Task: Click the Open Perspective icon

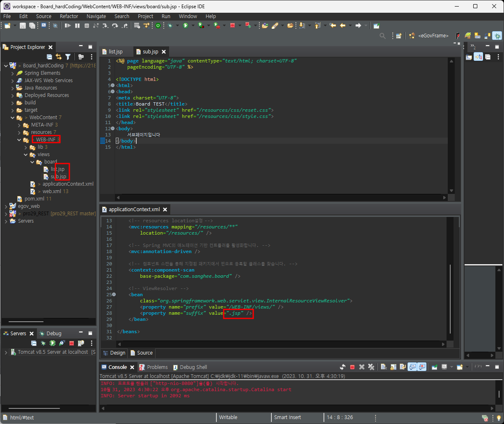Action: pyautogui.click(x=399, y=36)
